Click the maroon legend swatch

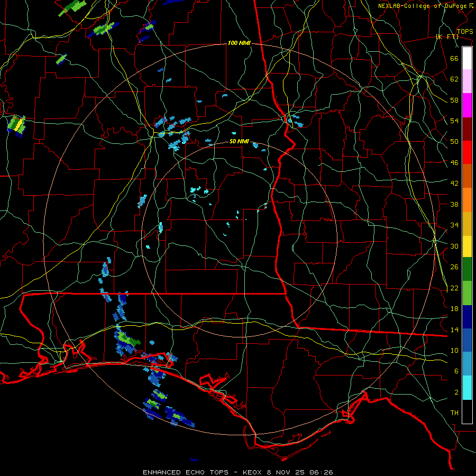(x=467, y=129)
